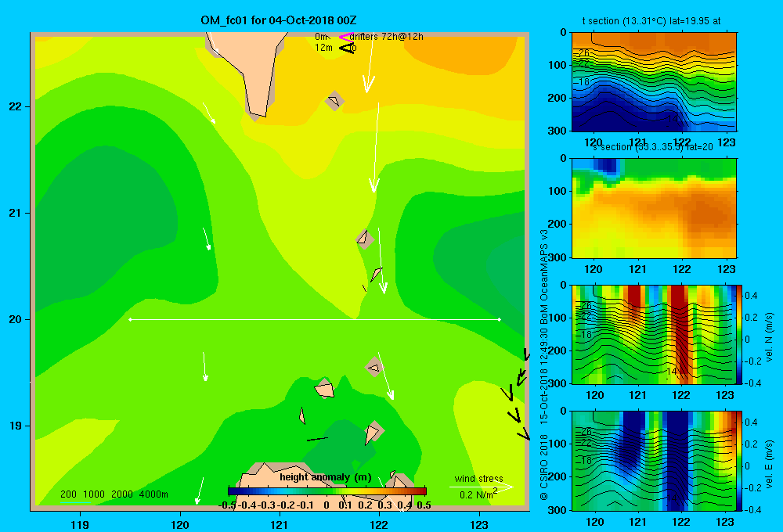
Task: Click the right endpoint of the white section line
Action: [x=499, y=319]
